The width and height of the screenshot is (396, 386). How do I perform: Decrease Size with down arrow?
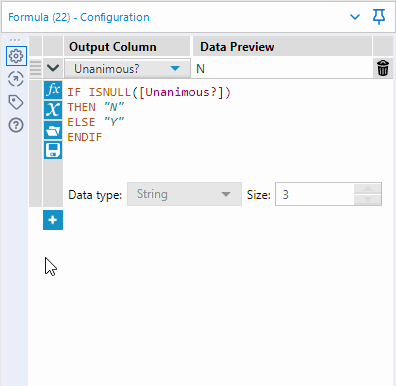368,200
